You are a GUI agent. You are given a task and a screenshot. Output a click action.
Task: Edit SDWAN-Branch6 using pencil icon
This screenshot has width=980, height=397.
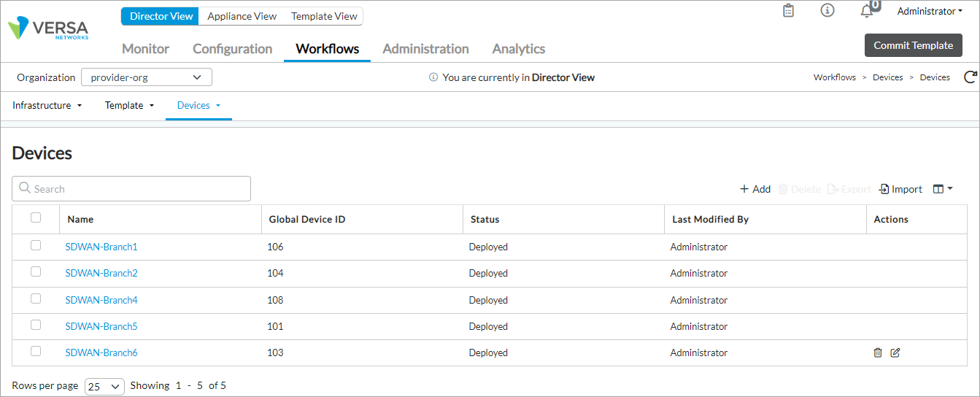[x=895, y=353]
